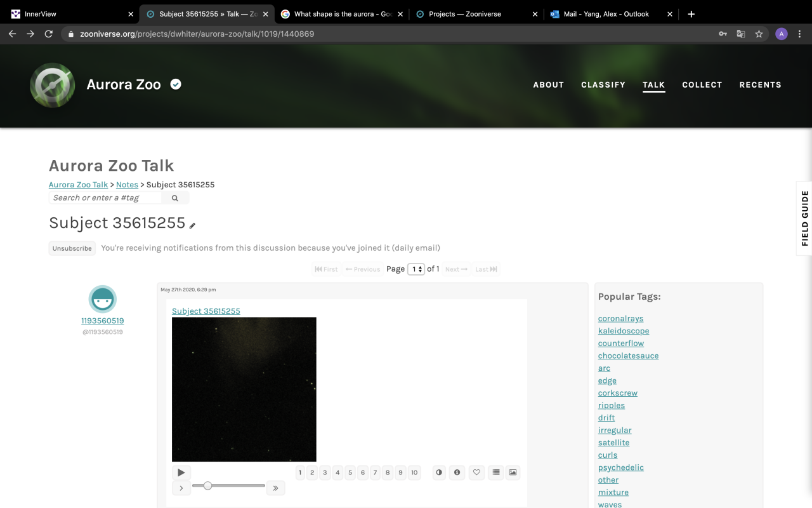The width and height of the screenshot is (812, 508).
Task: Click the translate page icon
Action: click(740, 34)
